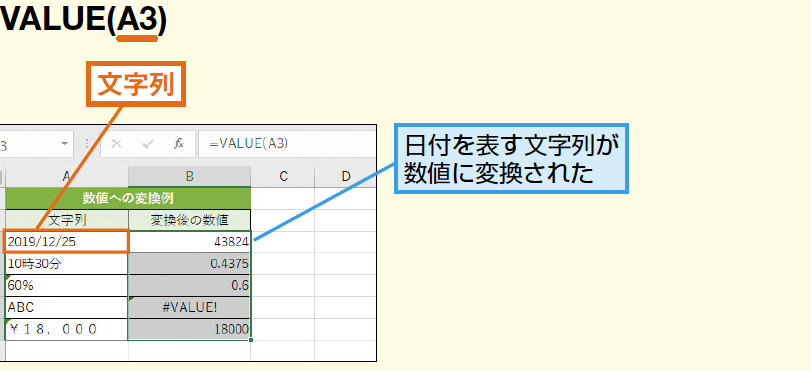This screenshot has height=371, width=811.
Task: Click the cancel X icon in formula bar
Action: pos(116,144)
